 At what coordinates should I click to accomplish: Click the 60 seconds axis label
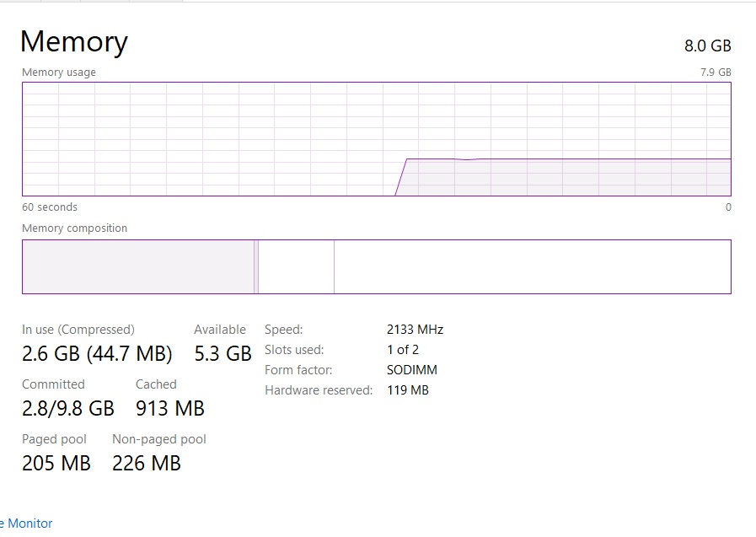click(x=50, y=207)
